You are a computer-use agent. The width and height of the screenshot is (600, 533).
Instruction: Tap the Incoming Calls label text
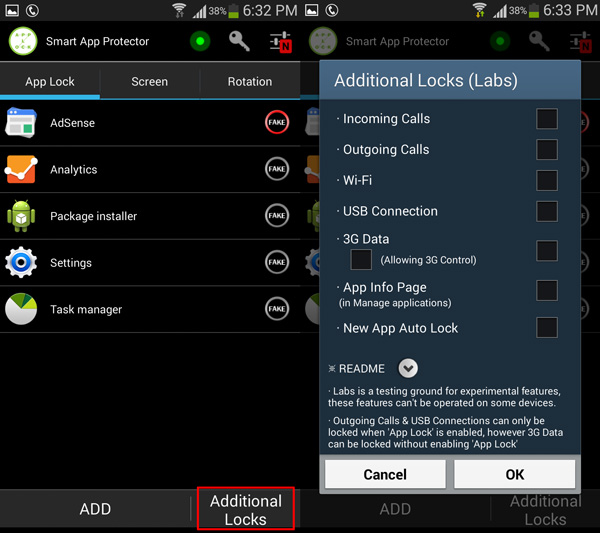coord(386,119)
